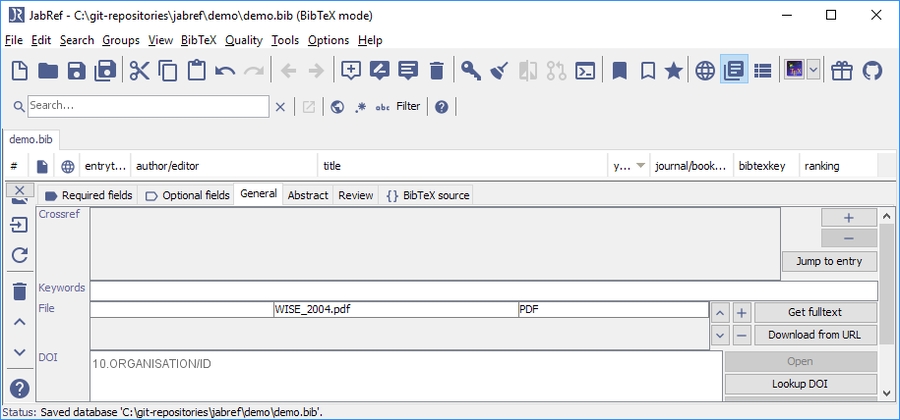Image resolution: width=900 pixels, height=420 pixels.
Task: Paste from clipboard toolbar icon
Action: tap(196, 71)
